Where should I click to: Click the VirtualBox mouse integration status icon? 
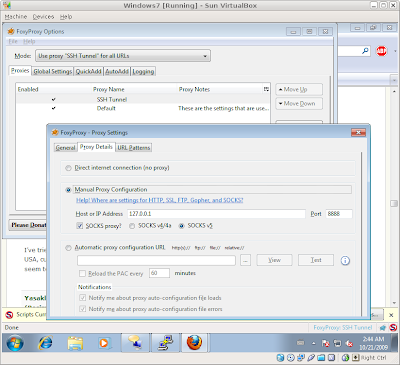pos(346,358)
